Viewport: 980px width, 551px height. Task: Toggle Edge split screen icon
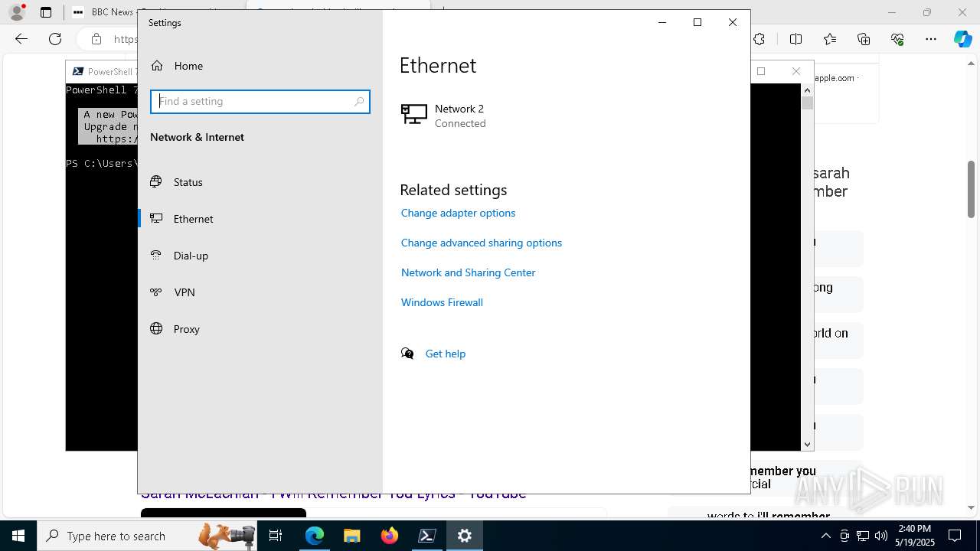coord(796,39)
